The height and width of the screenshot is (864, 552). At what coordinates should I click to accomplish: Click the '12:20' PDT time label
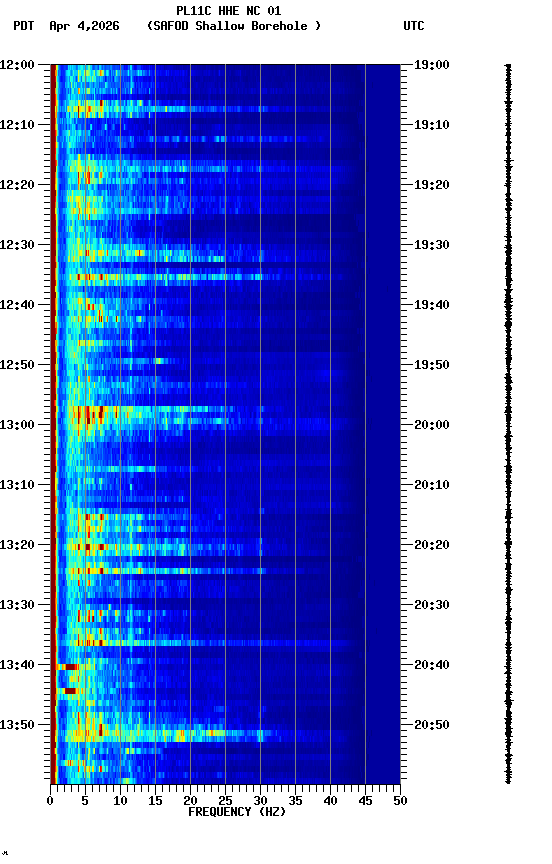point(17,185)
